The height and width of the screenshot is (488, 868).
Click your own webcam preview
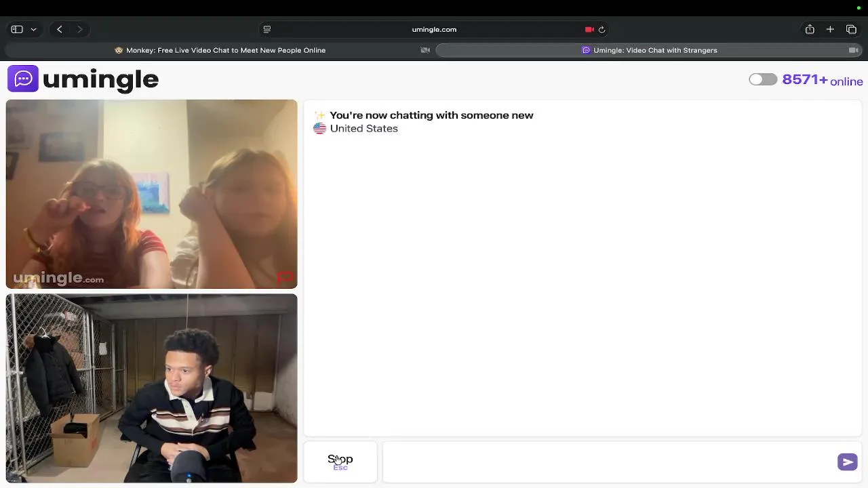151,388
